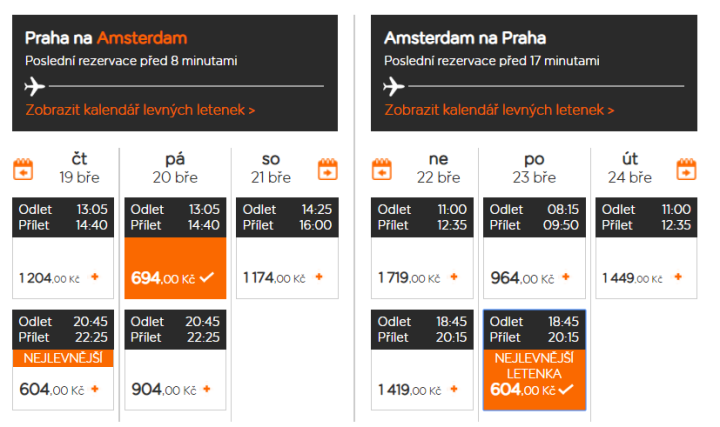Viewport: 720px width, 427px height.
Task: Open the low fare calendar for Praha–Amsterdam
Action: (140, 110)
